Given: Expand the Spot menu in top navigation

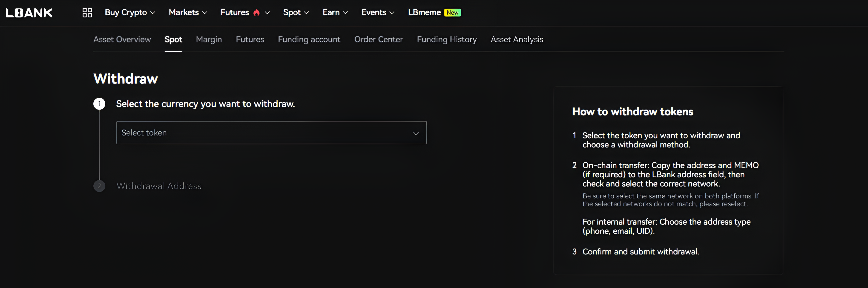Looking at the screenshot, I should [296, 12].
